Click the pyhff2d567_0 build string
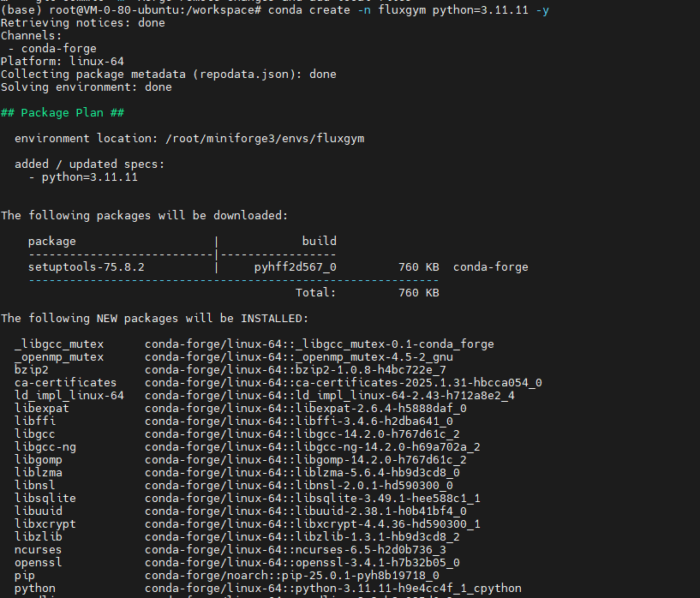700x598 pixels. (x=295, y=266)
